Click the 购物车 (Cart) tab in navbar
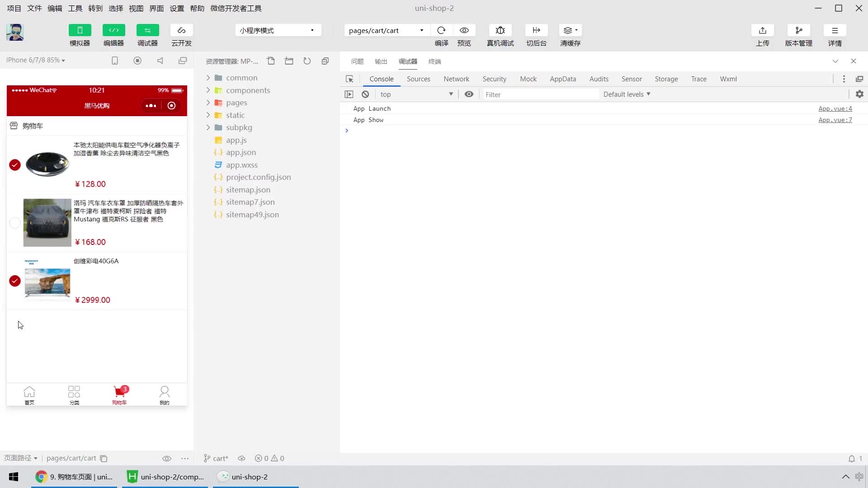Screen dimensions: 868x488 [x=119, y=394]
